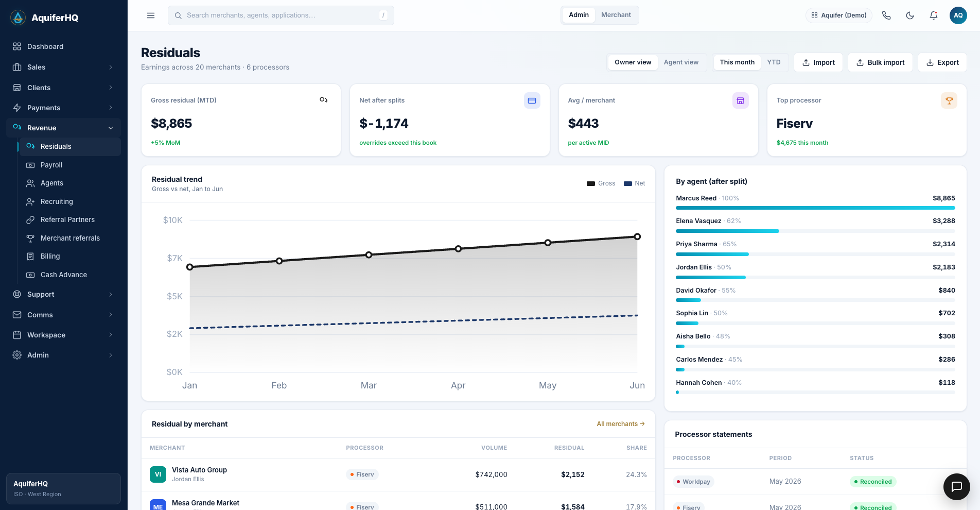
Task: Switch to Merchant mode
Action: (616, 15)
